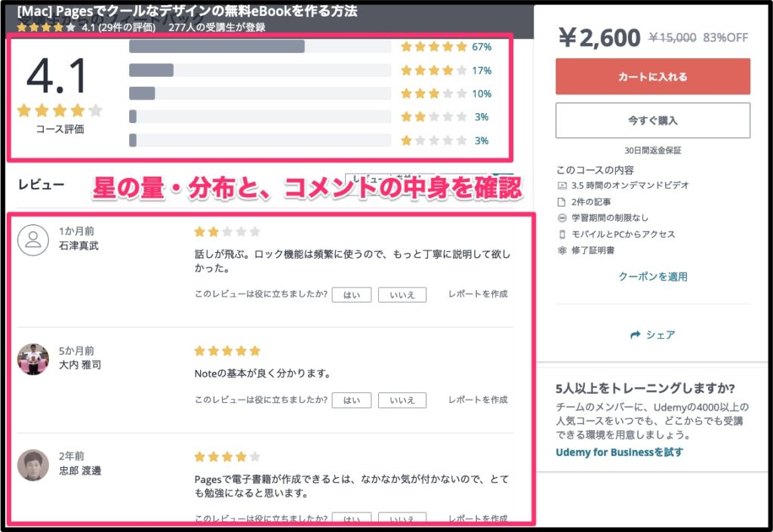
Task: Click the infinity no-time-limit icon
Action: point(562,218)
